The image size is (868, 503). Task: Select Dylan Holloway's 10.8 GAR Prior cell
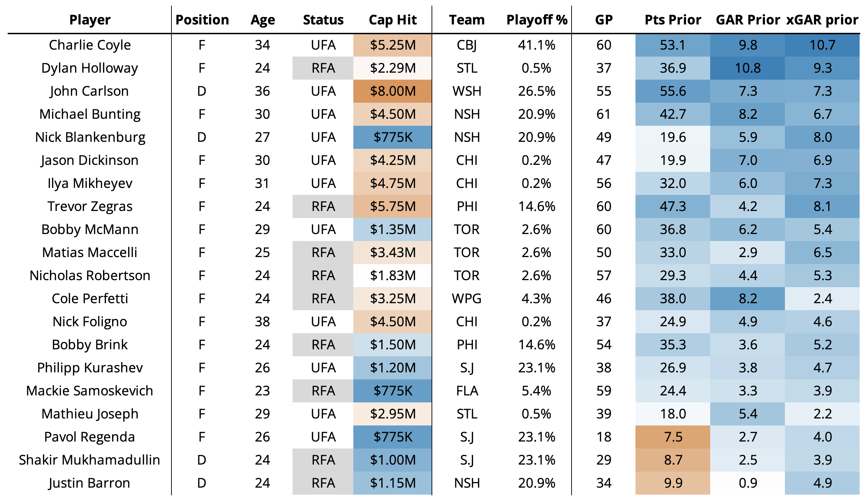[x=748, y=68]
